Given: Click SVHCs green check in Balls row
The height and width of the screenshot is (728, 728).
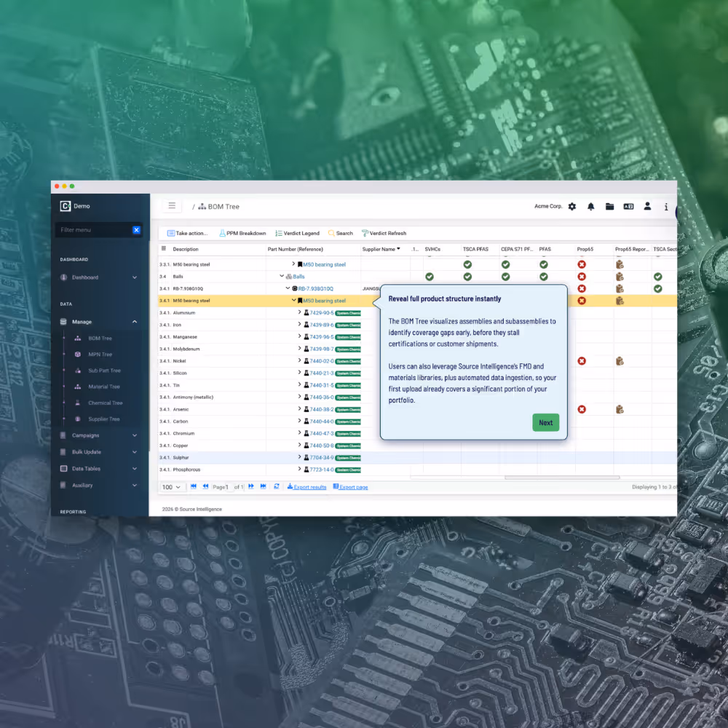Looking at the screenshot, I should pos(430,277).
